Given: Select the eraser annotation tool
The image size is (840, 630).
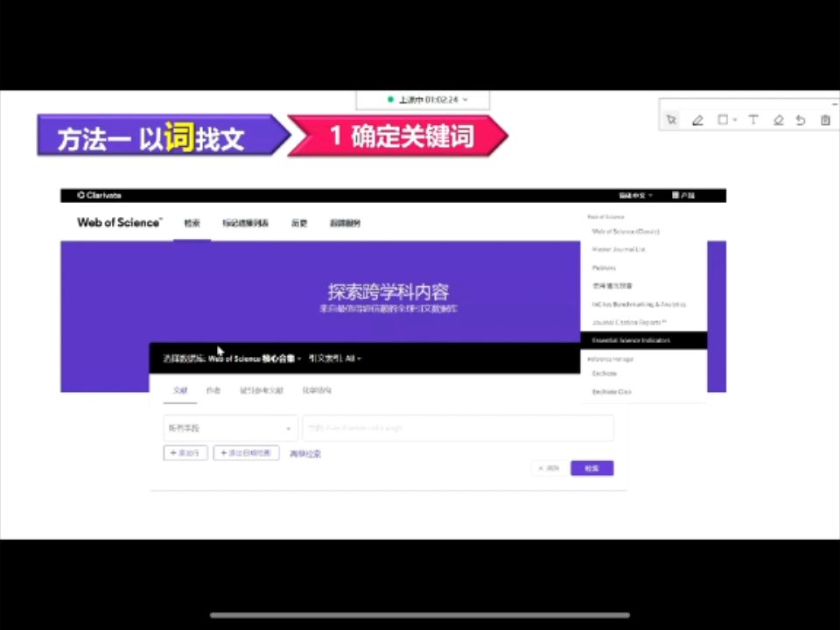Looking at the screenshot, I should point(779,120).
